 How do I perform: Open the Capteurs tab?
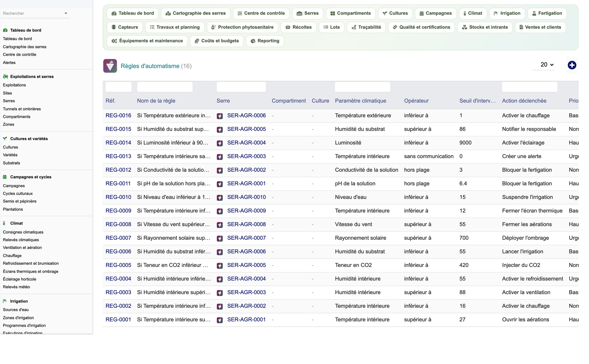click(125, 27)
